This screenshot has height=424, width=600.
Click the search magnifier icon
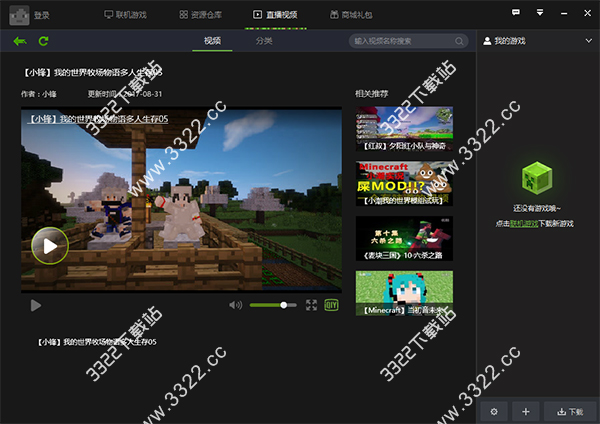pos(459,41)
